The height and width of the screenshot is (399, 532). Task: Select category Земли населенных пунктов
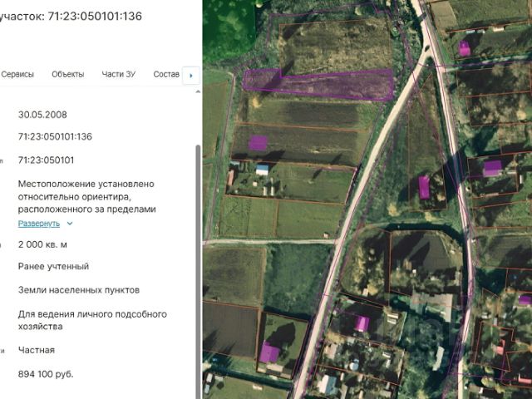point(79,290)
